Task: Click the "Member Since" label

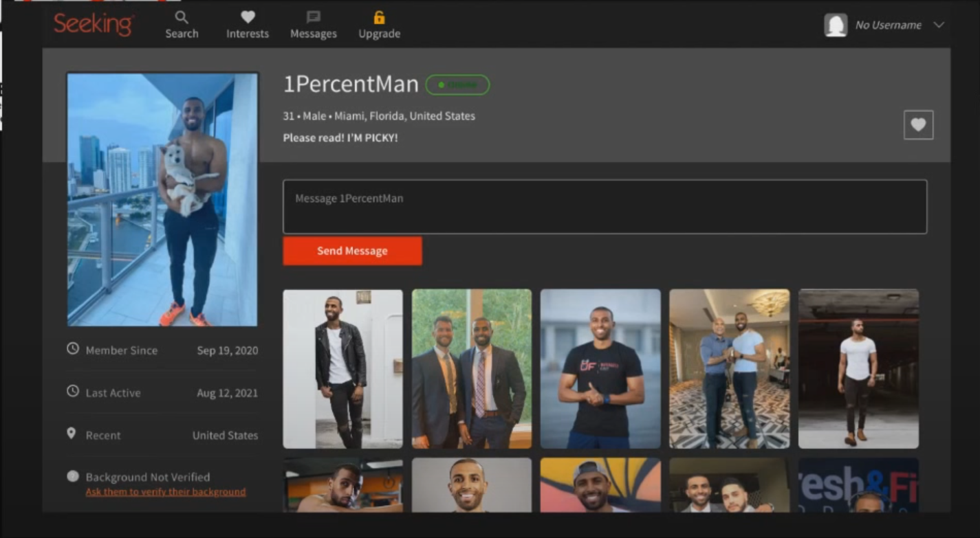Action: (122, 350)
